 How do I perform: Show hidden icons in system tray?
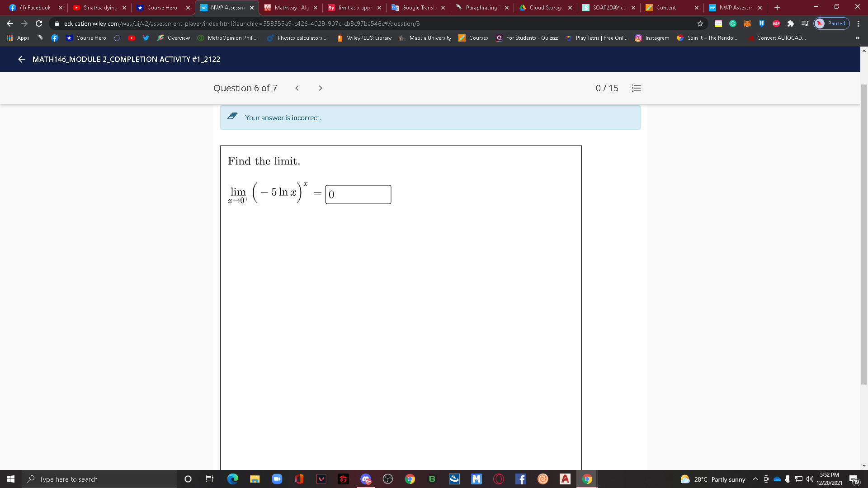pos(755,479)
